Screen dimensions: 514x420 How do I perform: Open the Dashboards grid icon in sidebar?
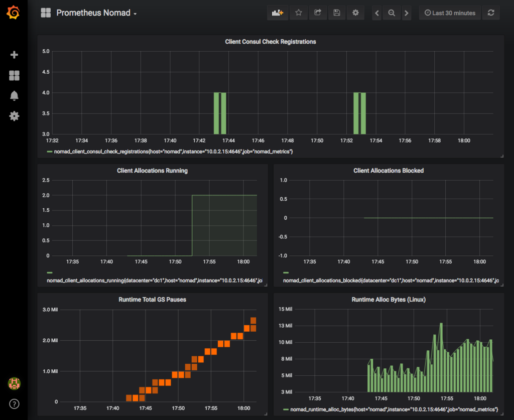click(x=14, y=76)
